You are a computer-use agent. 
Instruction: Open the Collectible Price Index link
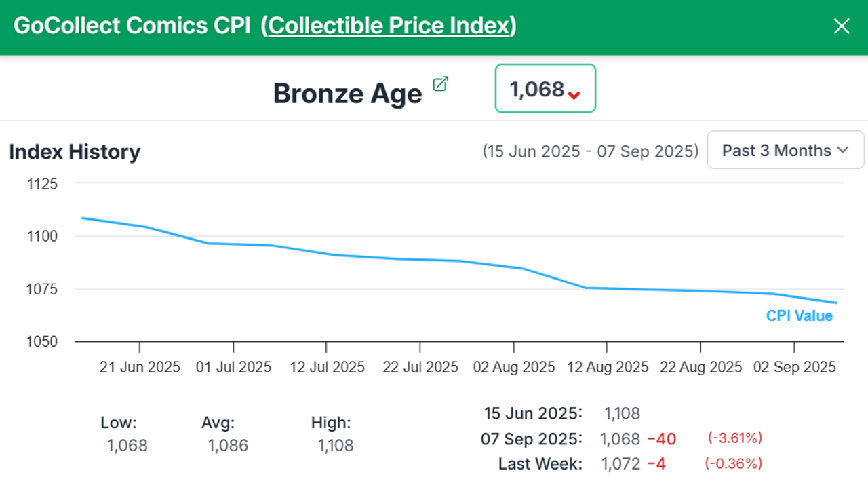[389, 26]
